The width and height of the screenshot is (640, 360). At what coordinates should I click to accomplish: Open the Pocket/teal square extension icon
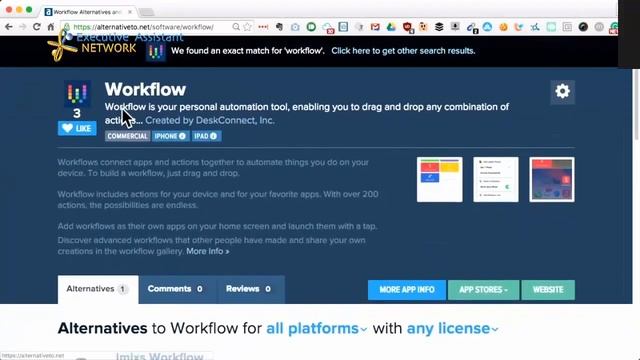coord(551,27)
